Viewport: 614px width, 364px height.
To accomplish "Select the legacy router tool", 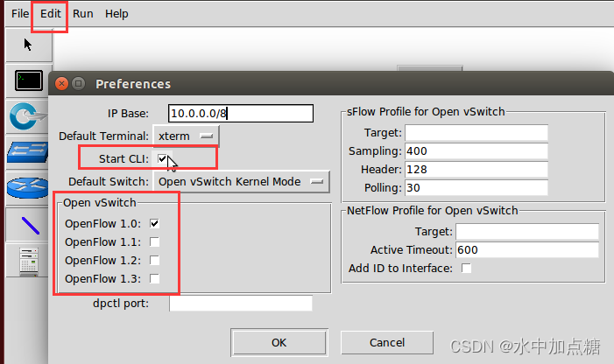I will point(27,187).
